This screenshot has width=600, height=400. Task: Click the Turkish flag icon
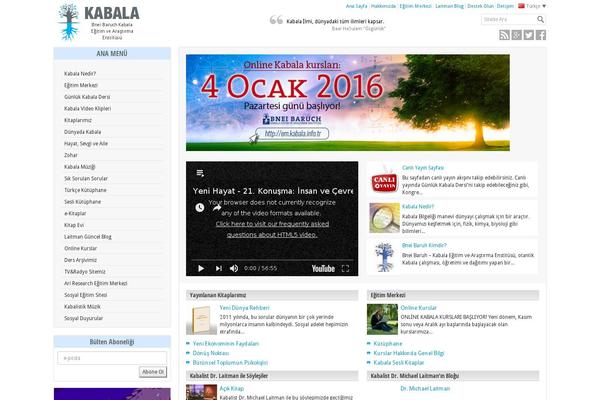[521, 6]
